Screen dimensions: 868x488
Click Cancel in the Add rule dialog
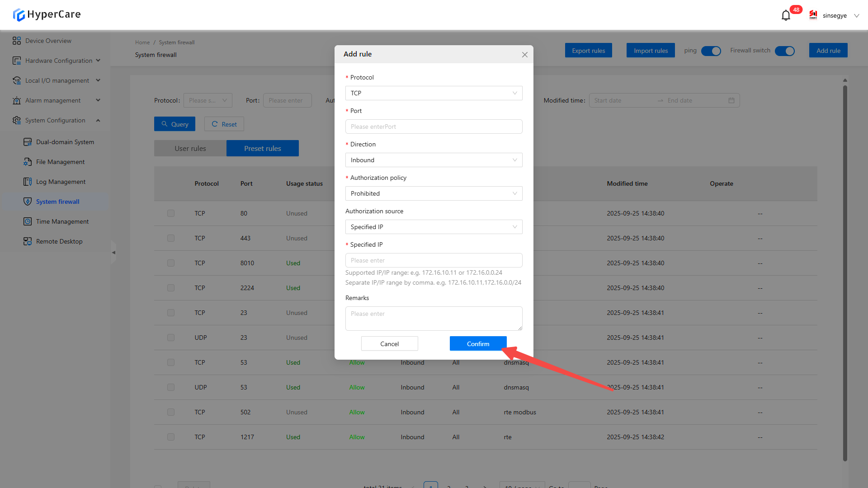(389, 344)
